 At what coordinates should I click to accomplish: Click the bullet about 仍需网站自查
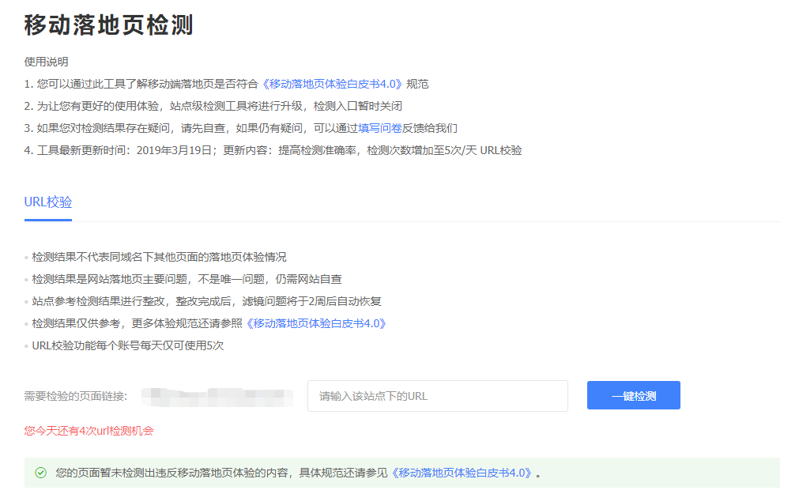pyautogui.click(x=186, y=279)
